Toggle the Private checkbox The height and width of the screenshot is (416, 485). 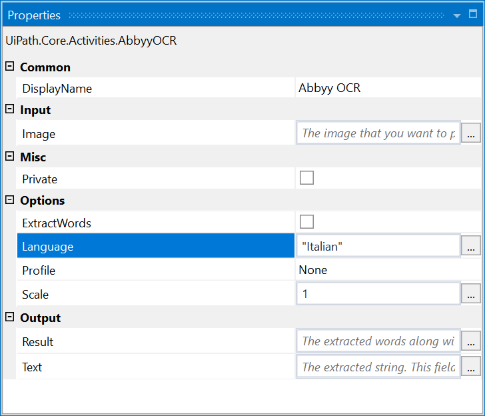point(307,178)
